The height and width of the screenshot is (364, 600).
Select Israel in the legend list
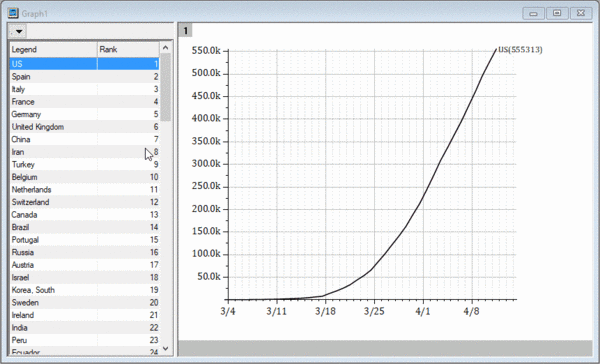(85, 277)
